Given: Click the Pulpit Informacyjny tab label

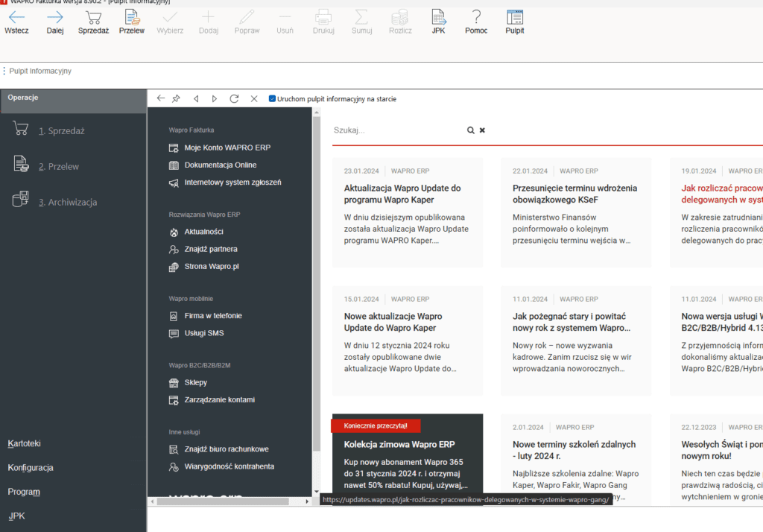Looking at the screenshot, I should 40,71.
